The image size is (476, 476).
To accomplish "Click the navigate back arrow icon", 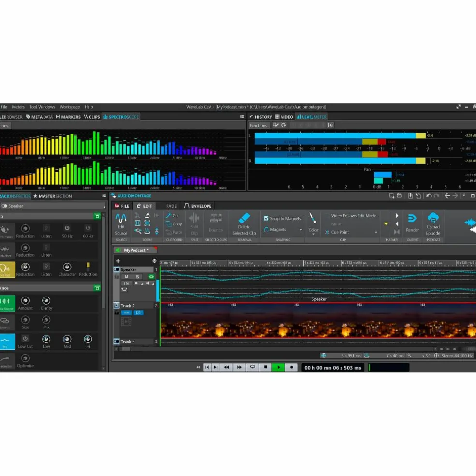I will coord(447,196).
